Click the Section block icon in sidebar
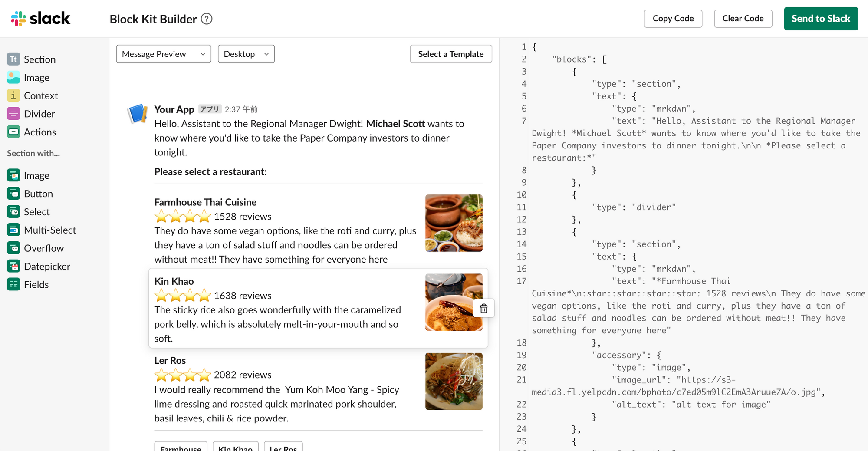868x451 pixels. [x=13, y=59]
